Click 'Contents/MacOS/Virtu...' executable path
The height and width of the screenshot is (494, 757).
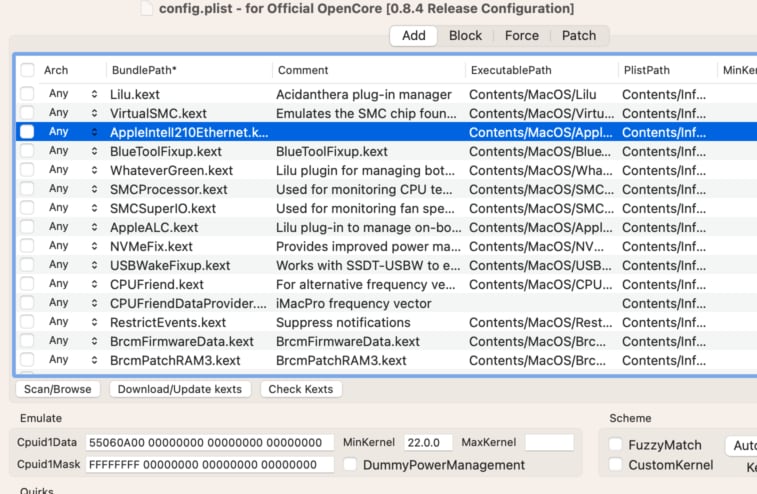coord(541,113)
